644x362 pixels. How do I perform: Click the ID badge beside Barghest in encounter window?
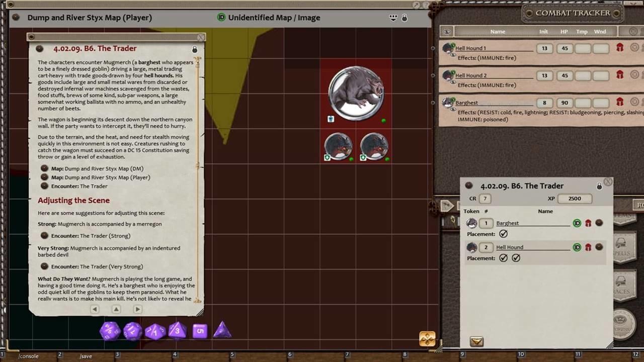point(577,223)
